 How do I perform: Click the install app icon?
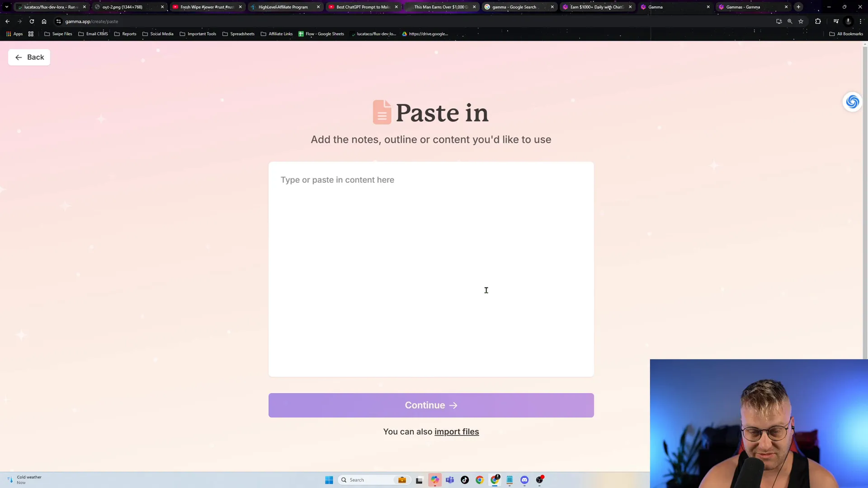point(779,21)
